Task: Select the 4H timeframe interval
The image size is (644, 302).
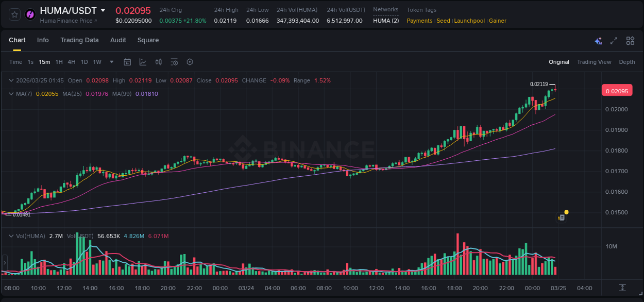Action: tap(71, 62)
